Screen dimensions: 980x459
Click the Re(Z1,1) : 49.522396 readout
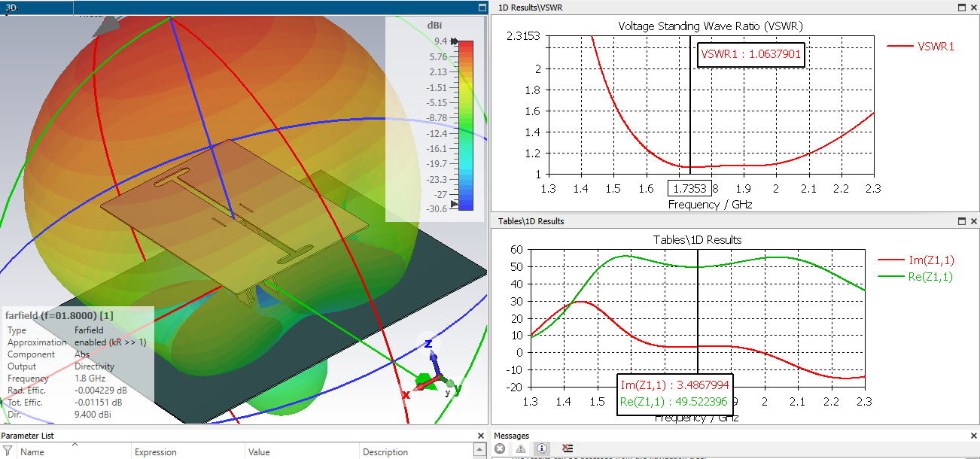coord(674,402)
